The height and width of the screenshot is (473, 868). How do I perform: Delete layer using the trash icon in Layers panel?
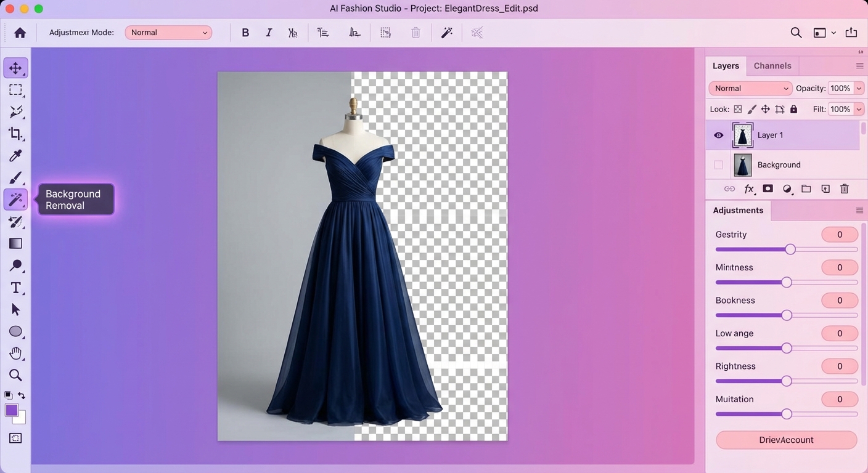coord(845,189)
